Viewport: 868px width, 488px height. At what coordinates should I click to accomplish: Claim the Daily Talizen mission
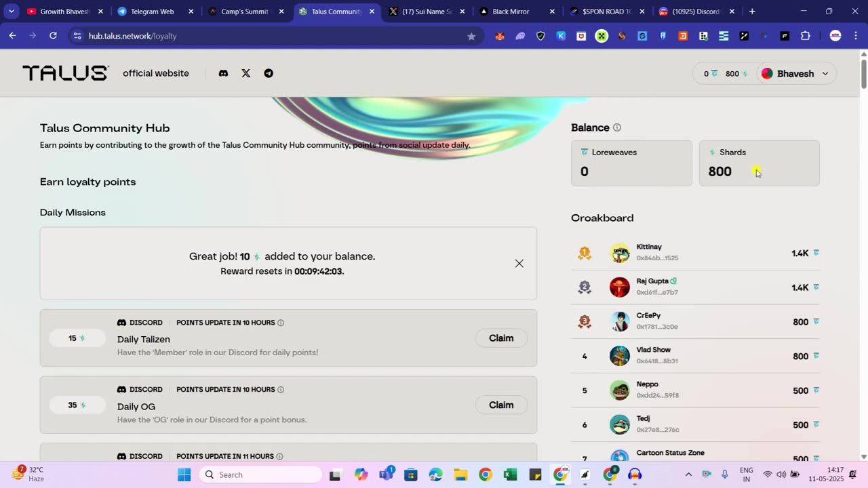pyautogui.click(x=501, y=338)
